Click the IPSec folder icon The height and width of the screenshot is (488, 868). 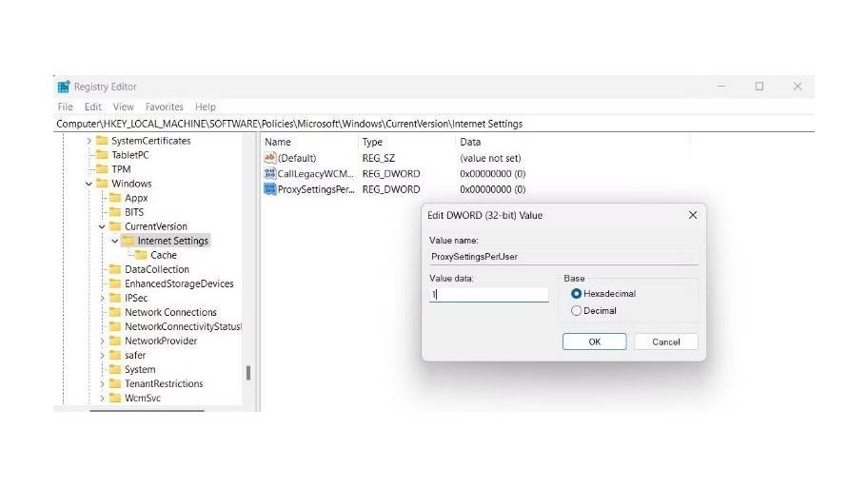115,298
